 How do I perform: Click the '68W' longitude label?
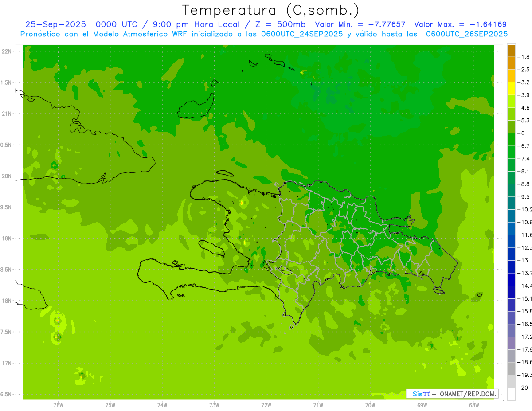(474, 405)
